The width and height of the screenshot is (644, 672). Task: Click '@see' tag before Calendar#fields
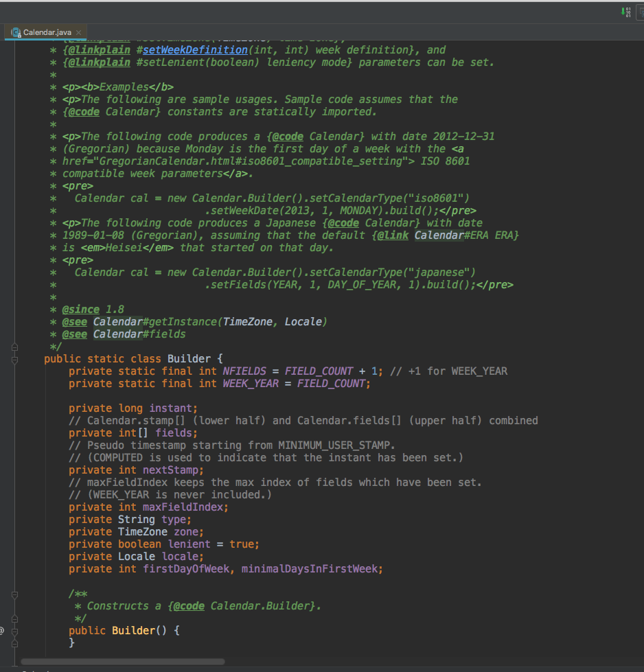pos(75,334)
